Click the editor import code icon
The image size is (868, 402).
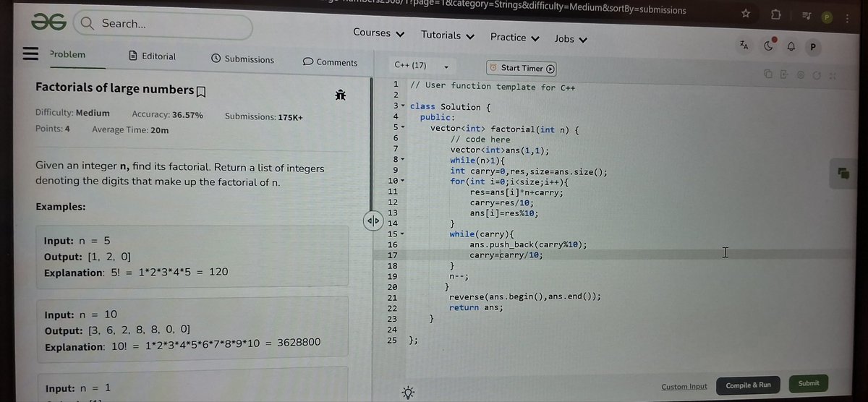coord(784,74)
